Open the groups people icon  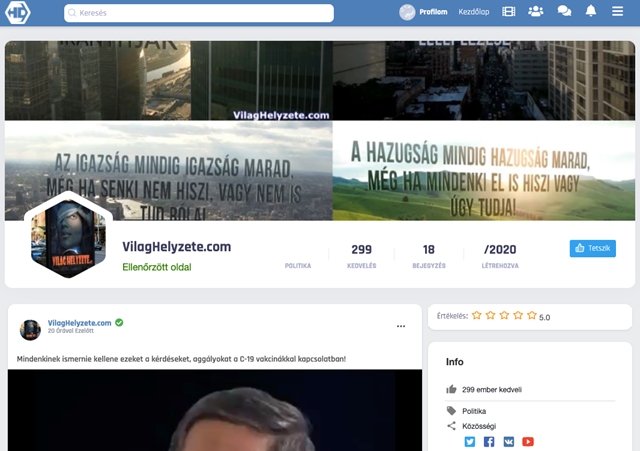536,11
